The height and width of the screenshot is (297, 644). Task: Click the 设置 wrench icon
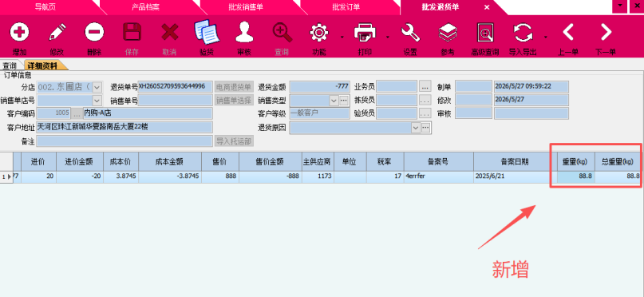click(410, 32)
